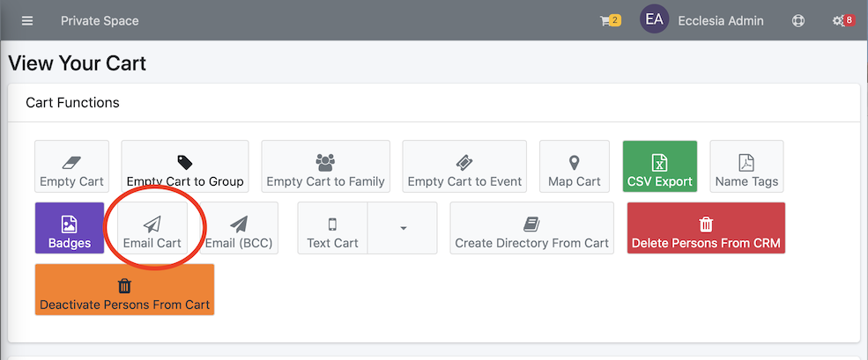Click Empty Cart to Group button

pos(185,166)
